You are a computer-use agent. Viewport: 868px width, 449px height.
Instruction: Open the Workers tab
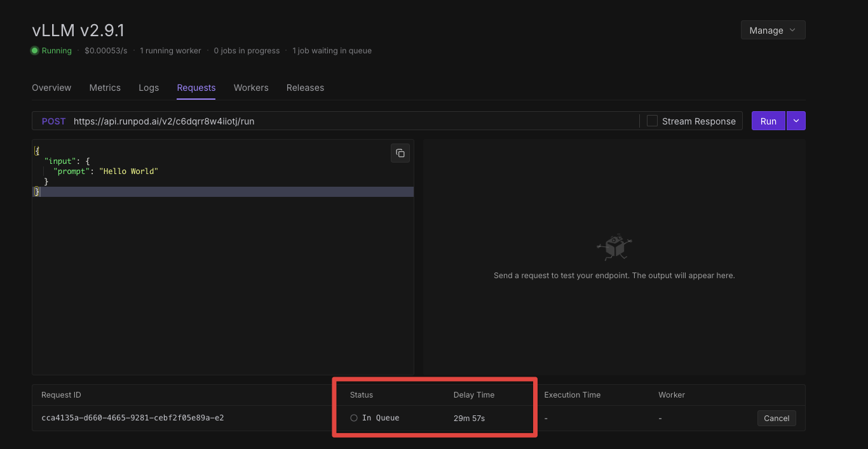pos(251,88)
